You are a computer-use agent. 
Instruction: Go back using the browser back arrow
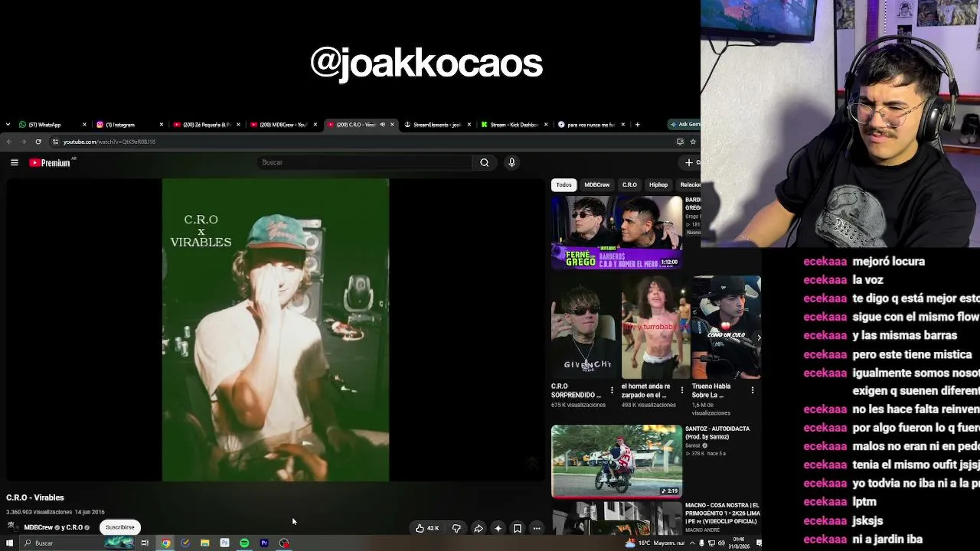9,142
